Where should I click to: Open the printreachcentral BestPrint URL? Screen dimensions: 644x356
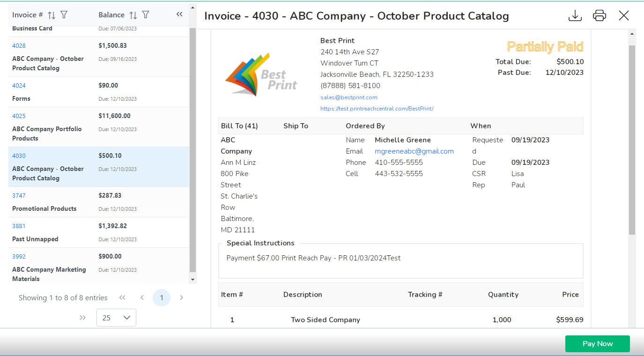(x=377, y=108)
